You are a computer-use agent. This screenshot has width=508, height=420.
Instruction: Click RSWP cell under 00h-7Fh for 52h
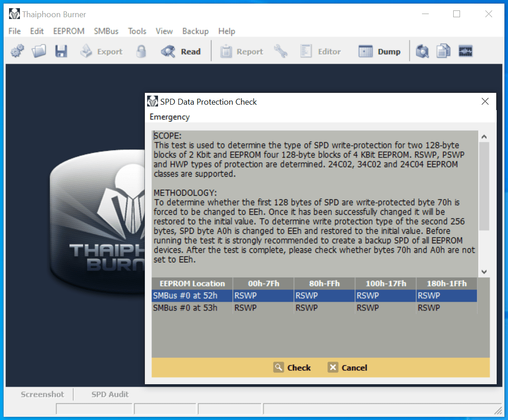264,296
